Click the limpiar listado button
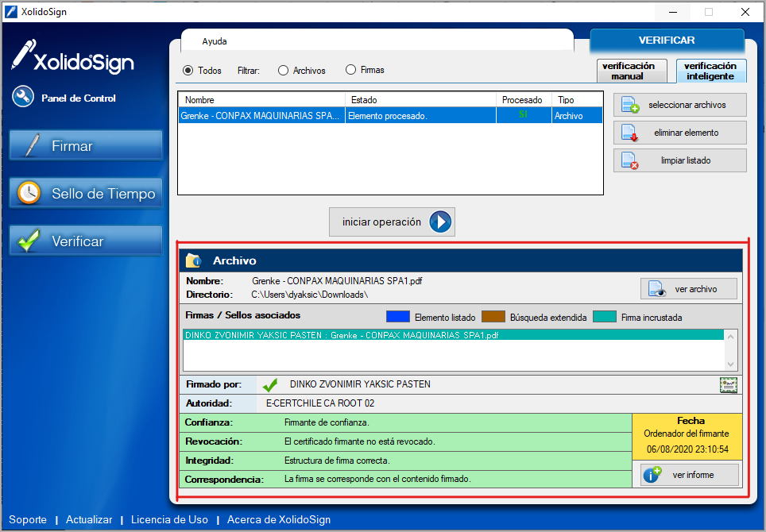 point(680,160)
